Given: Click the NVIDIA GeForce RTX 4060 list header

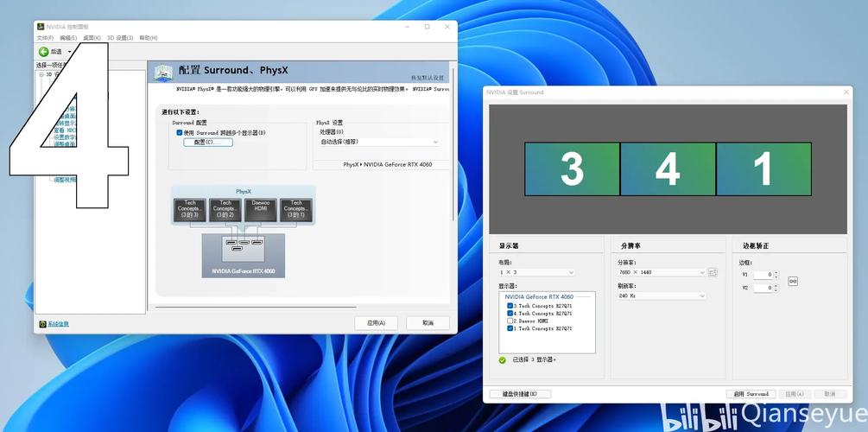Looking at the screenshot, I should [539, 297].
